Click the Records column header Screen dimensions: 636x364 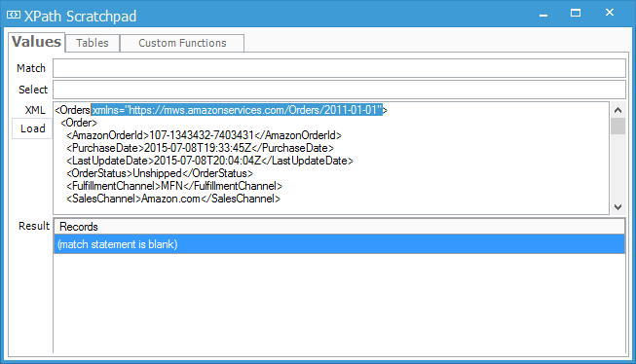click(339, 227)
